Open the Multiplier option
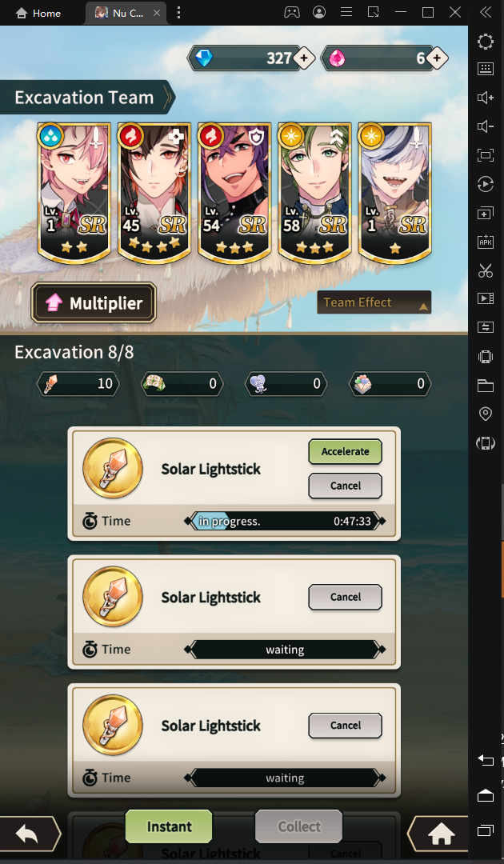Viewport: 504px width, 864px height. pyautogui.click(x=94, y=303)
